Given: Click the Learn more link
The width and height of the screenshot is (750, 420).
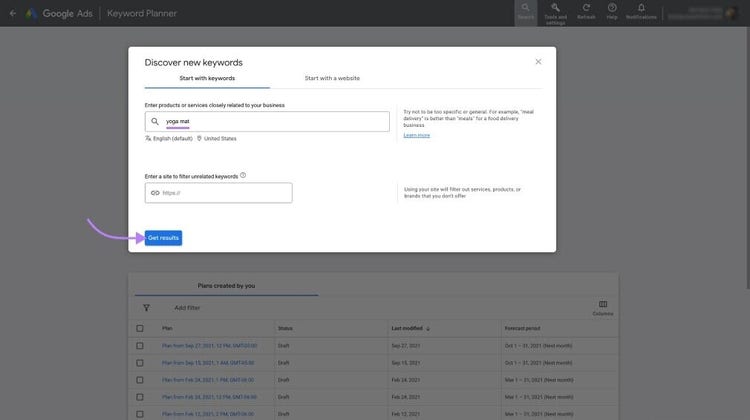Looking at the screenshot, I should 417,135.
